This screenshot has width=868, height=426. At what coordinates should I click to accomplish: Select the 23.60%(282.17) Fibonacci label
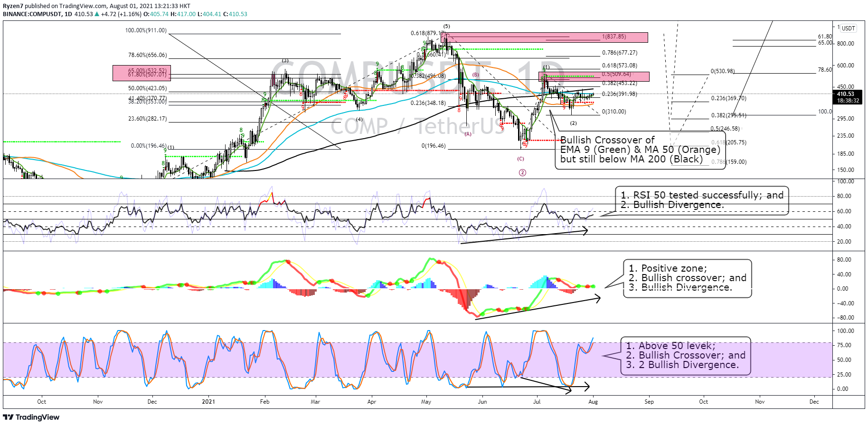(x=147, y=119)
